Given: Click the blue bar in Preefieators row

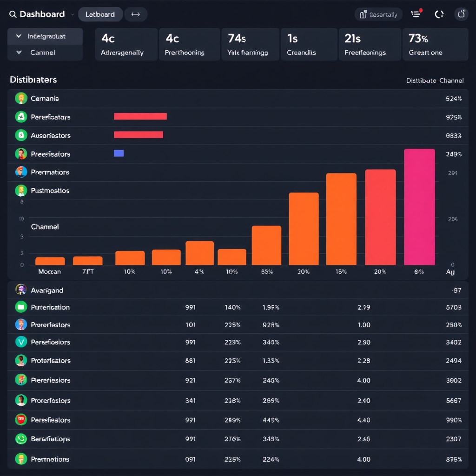Looking at the screenshot, I should (x=119, y=153).
